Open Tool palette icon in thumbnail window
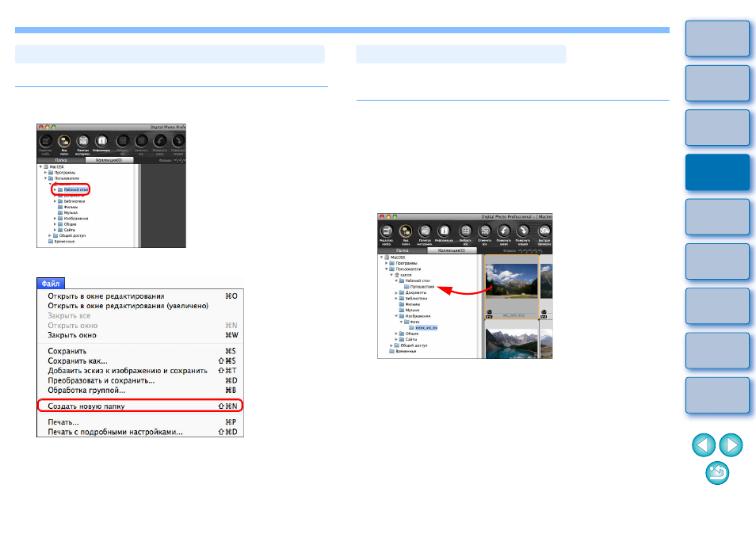 (x=425, y=231)
